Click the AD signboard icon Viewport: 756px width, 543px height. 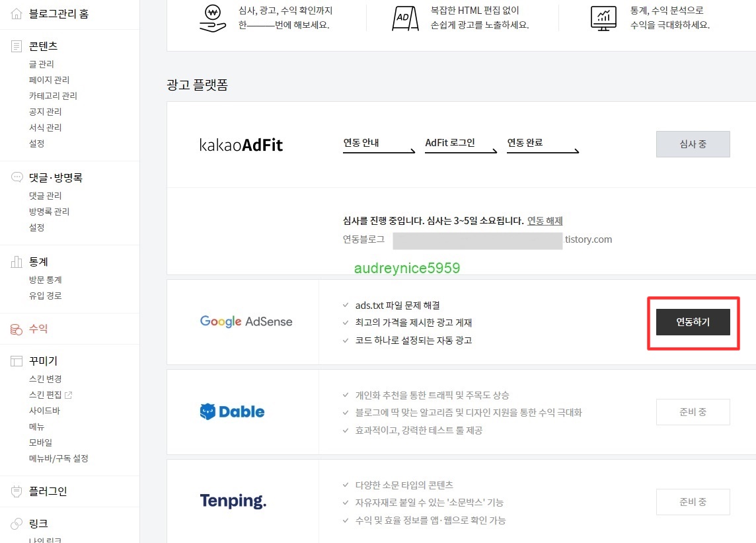tap(405, 19)
